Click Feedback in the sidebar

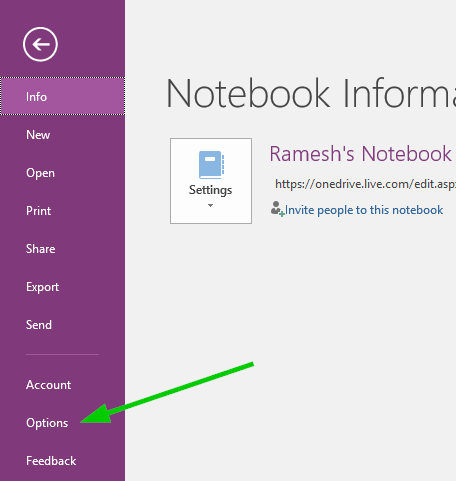tap(63, 461)
